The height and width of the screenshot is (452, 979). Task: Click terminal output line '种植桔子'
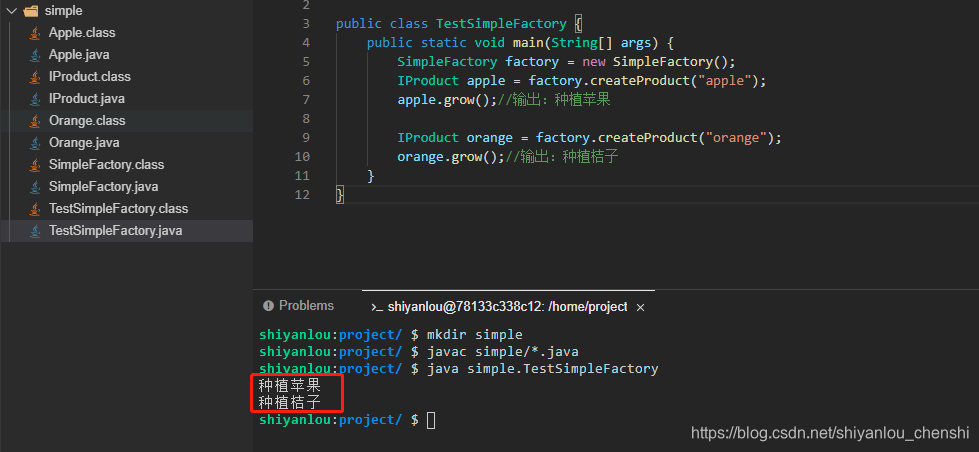tap(290, 403)
